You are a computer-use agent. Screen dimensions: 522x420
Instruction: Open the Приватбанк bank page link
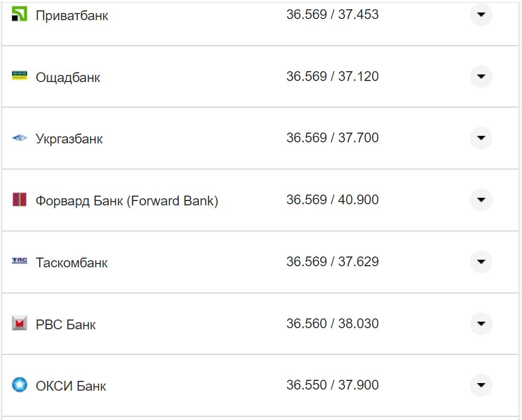pyautogui.click(x=72, y=15)
